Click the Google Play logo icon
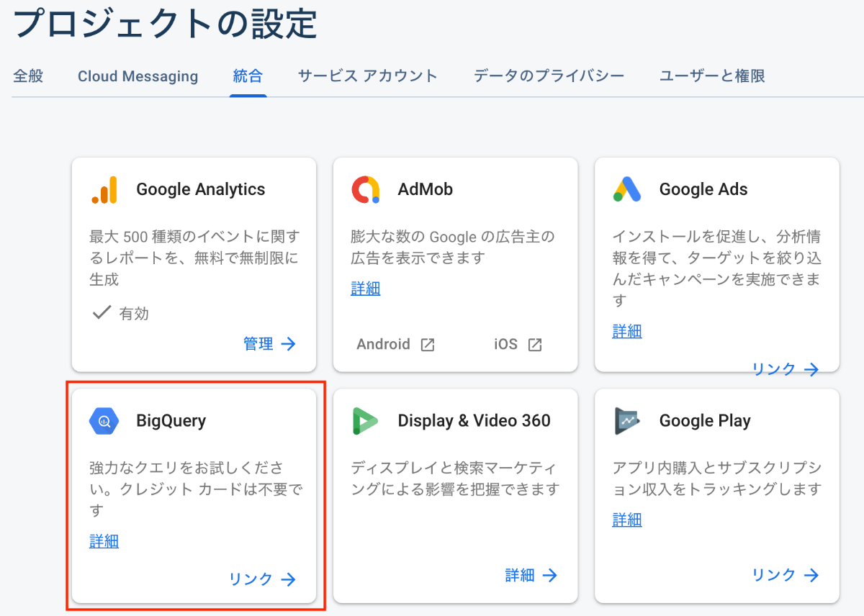This screenshot has width=864, height=616. pyautogui.click(x=627, y=421)
